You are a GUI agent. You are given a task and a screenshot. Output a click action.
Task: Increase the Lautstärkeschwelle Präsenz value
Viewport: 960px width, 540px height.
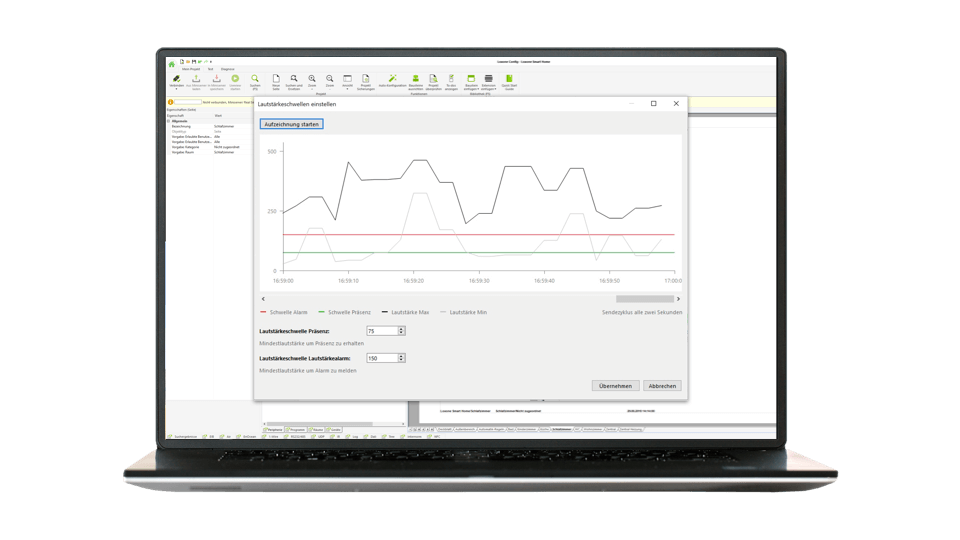[x=401, y=328]
